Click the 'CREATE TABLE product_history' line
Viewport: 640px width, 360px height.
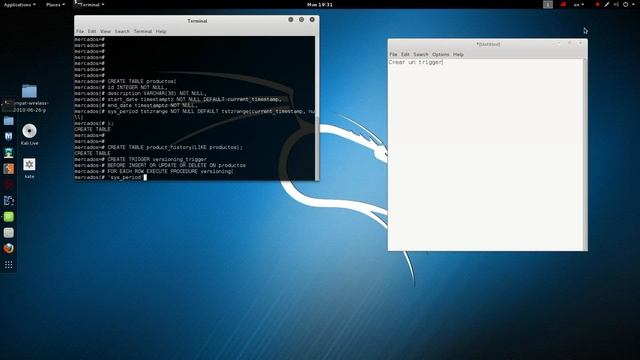click(x=158, y=147)
